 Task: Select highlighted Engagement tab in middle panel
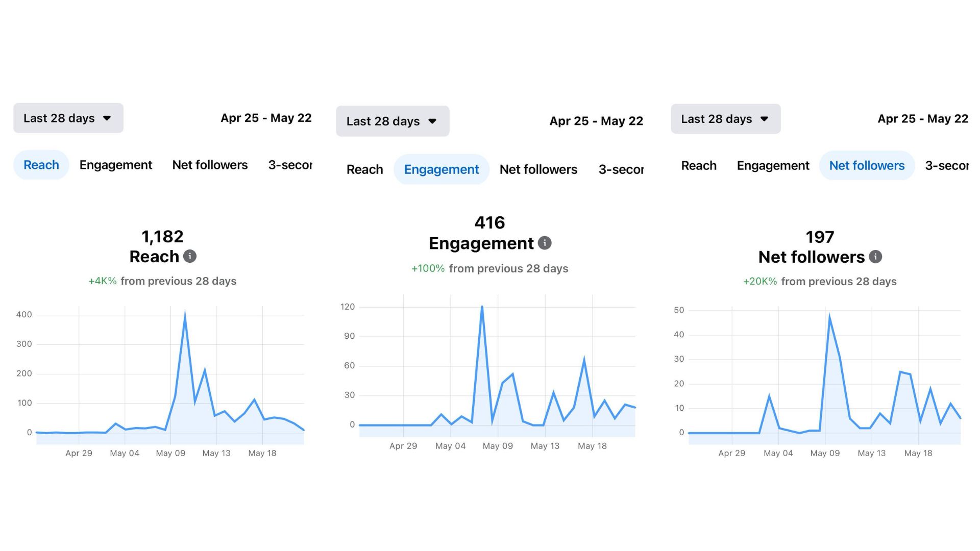click(442, 169)
